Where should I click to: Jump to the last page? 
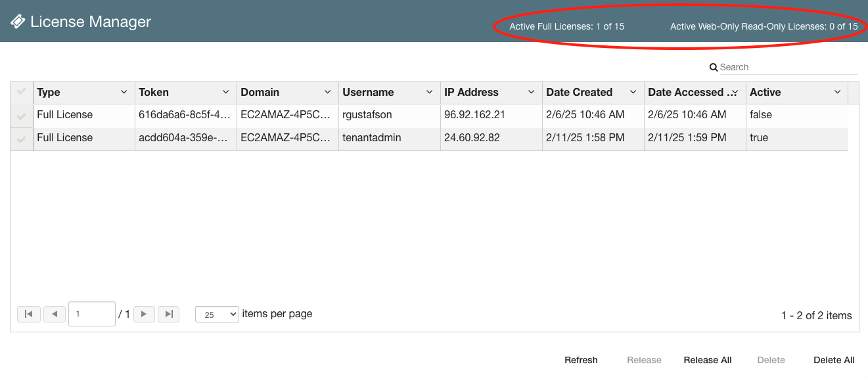(169, 314)
